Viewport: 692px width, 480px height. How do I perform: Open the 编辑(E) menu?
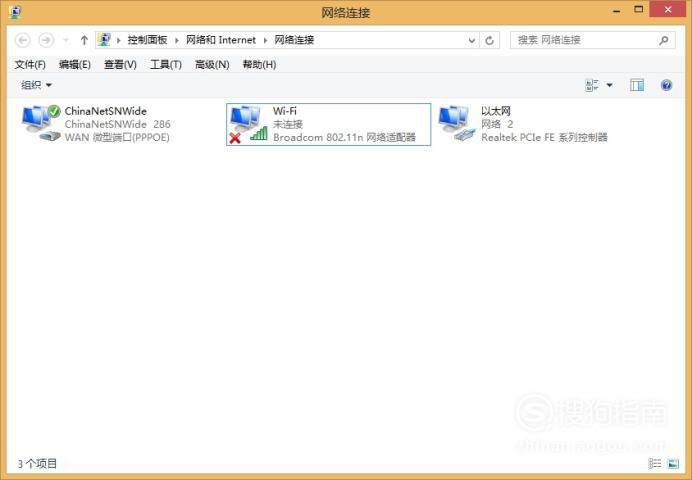click(x=75, y=64)
